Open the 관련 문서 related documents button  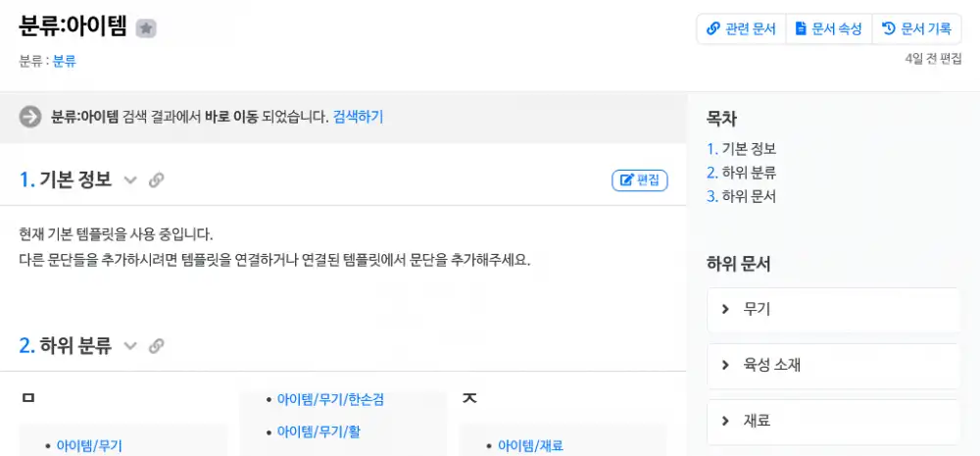pyautogui.click(x=741, y=29)
